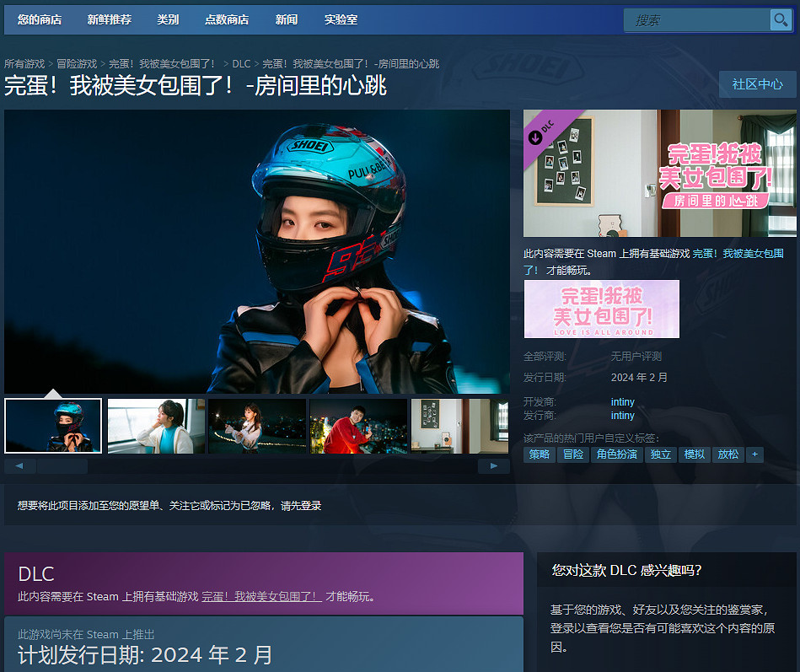Screen dimensions: 800x672
Task: Advance carousel with the right arrow
Action: click(493, 465)
